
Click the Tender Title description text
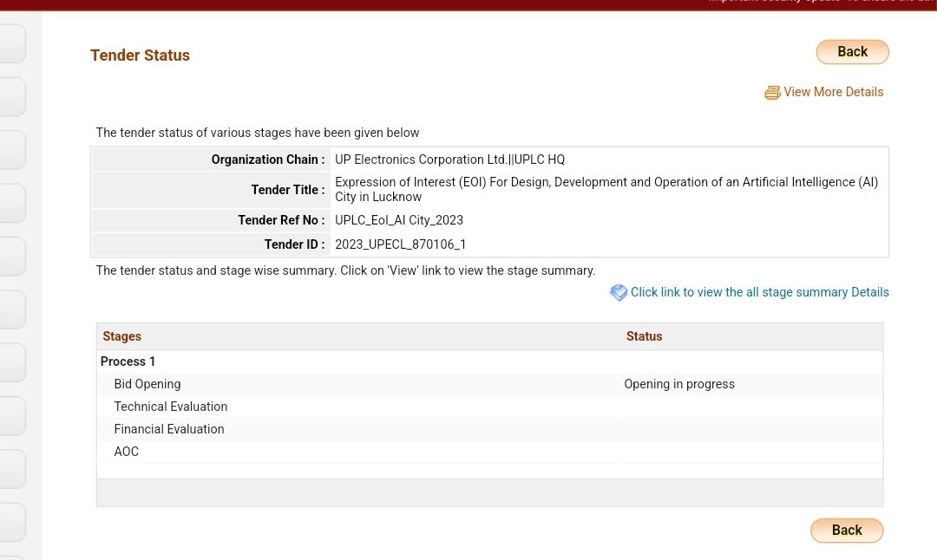click(606, 189)
